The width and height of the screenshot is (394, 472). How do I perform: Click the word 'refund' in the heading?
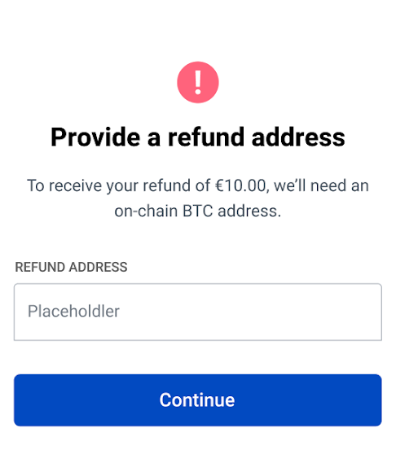[x=206, y=137]
